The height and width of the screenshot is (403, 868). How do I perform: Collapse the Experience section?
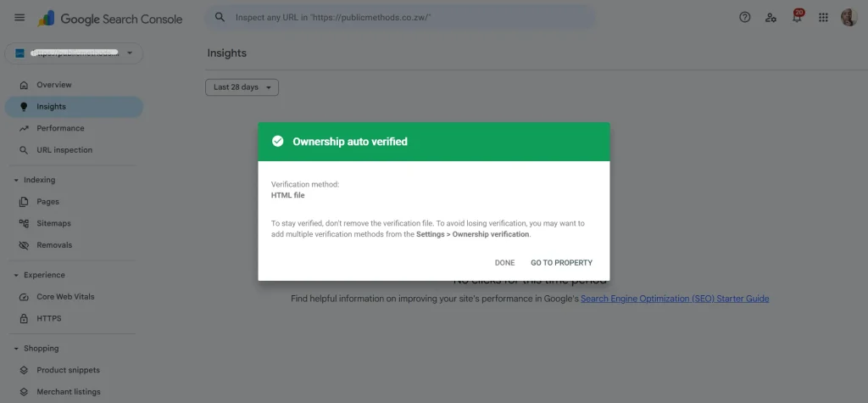[x=16, y=275]
